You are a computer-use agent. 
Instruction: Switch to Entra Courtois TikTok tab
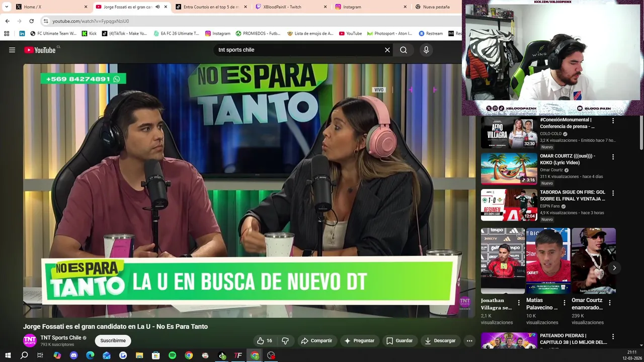coord(211,7)
